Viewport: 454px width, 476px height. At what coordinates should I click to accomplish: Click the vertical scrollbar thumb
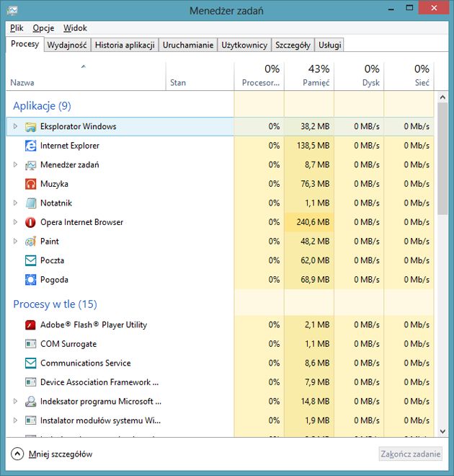tap(442, 159)
